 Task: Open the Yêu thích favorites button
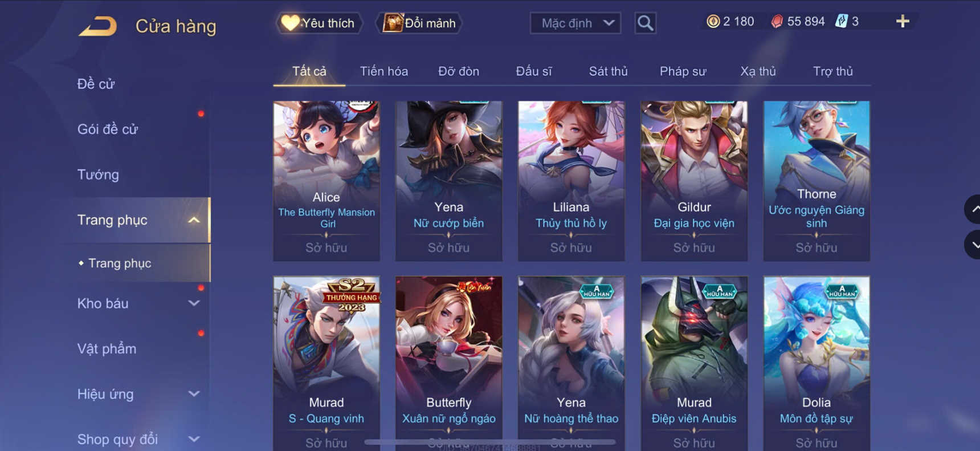[x=319, y=23]
